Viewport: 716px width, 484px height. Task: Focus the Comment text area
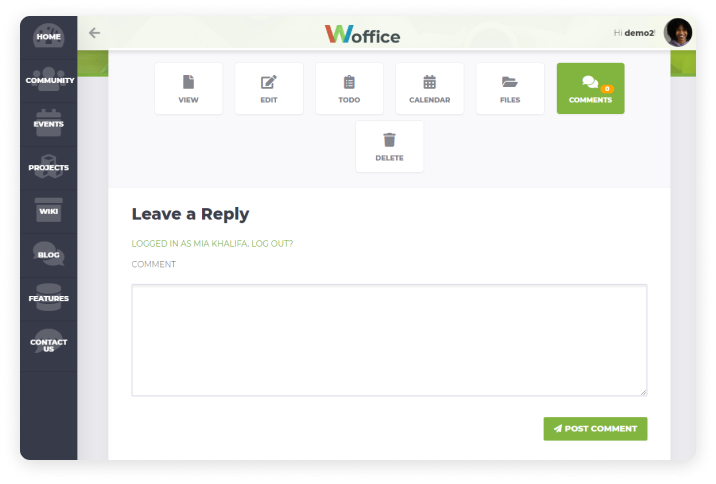(x=389, y=340)
